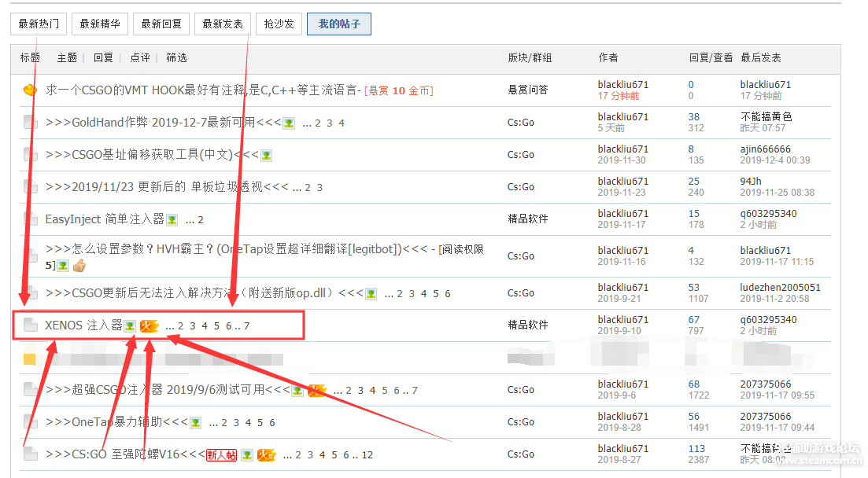
Task: Click the thumbs-up icon on the OneTap设置 thread
Action: (x=79, y=266)
